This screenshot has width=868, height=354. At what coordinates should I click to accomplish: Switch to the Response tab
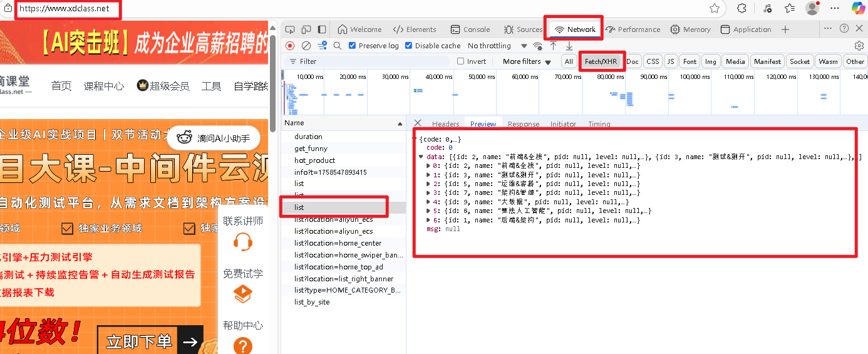pyautogui.click(x=524, y=124)
